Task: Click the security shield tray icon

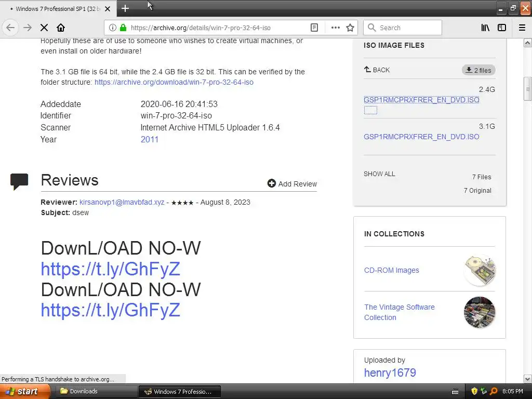Action: (x=474, y=391)
